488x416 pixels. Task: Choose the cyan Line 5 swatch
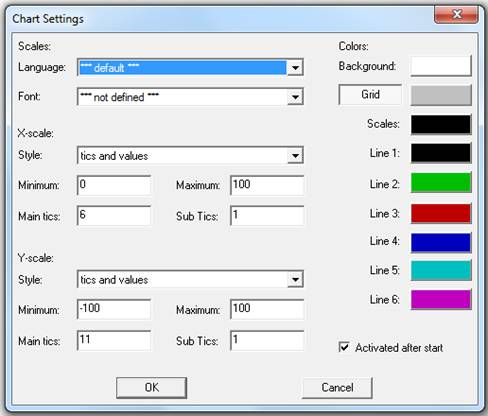pyautogui.click(x=441, y=271)
